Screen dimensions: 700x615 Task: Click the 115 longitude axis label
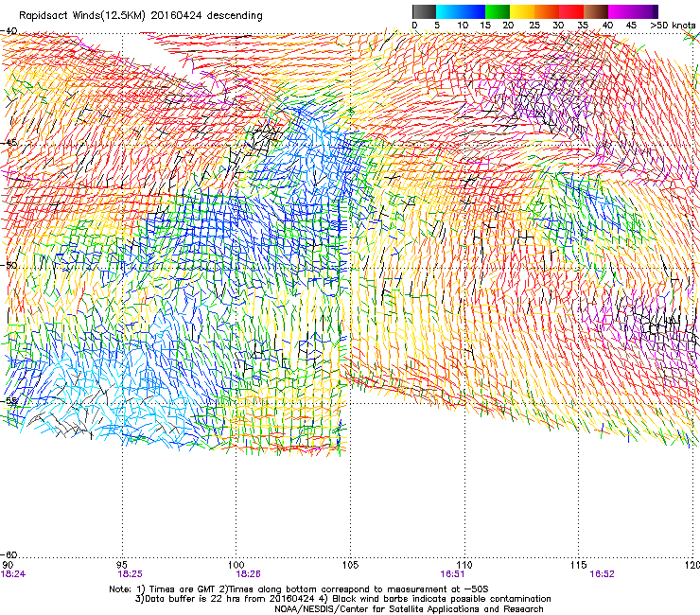tap(578, 565)
